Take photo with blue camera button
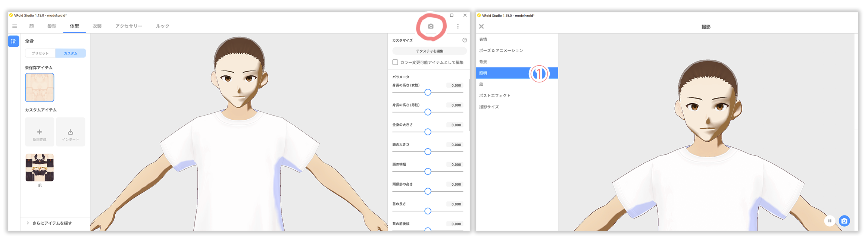Image resolution: width=868 pixels, height=242 pixels. [x=844, y=221]
